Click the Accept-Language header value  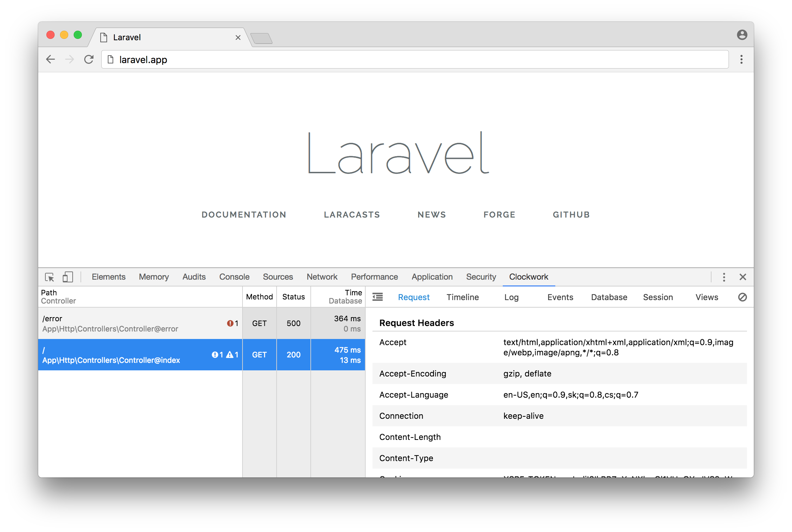571,395
